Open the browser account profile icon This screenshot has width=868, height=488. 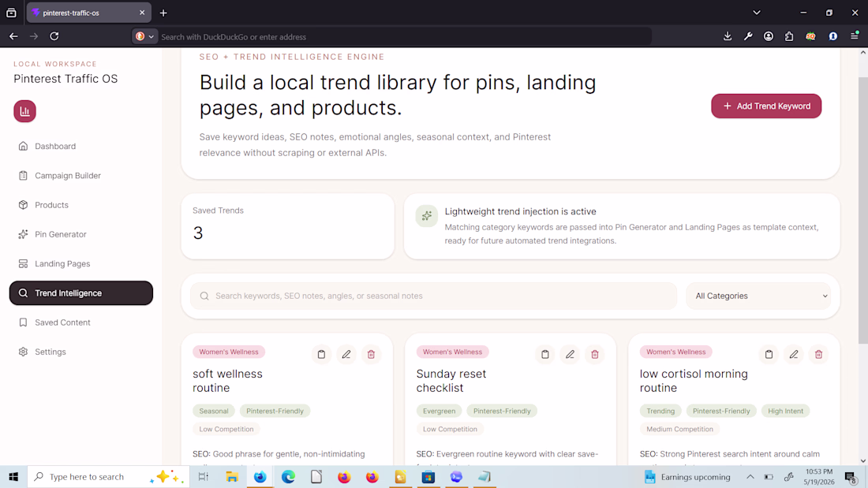[x=769, y=36]
